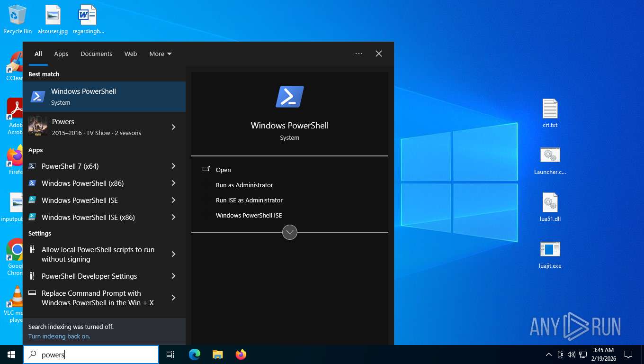Screen dimensions: 644x364
Task: Click settings icon beside PowerShell Developer Settings
Action: click(32, 276)
